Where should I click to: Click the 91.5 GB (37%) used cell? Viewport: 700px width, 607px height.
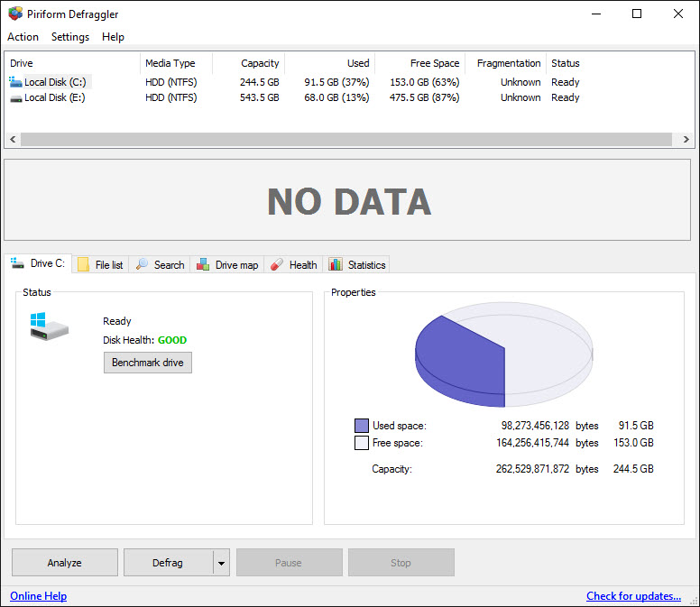point(336,82)
